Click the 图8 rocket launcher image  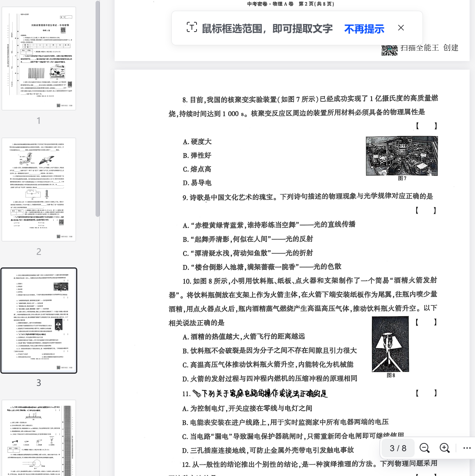(390, 344)
